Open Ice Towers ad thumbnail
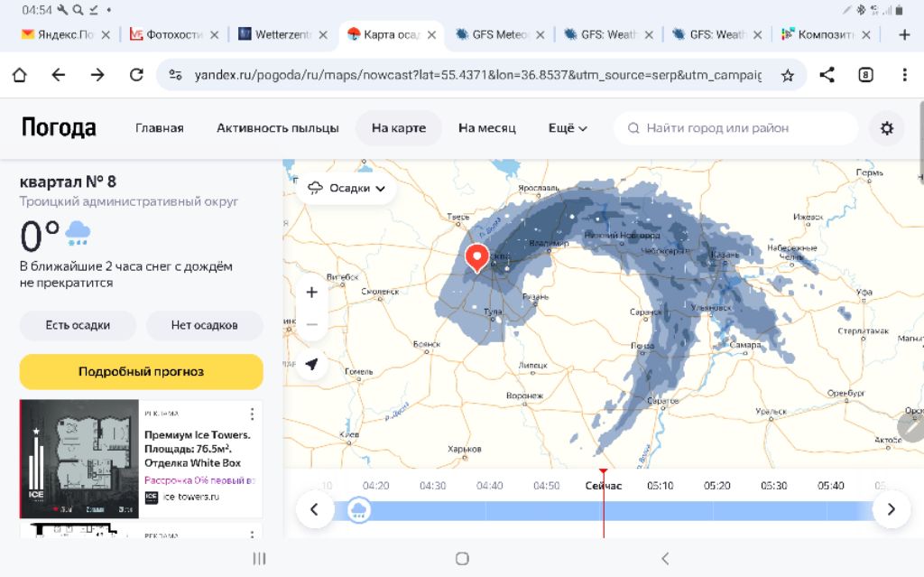 79,459
